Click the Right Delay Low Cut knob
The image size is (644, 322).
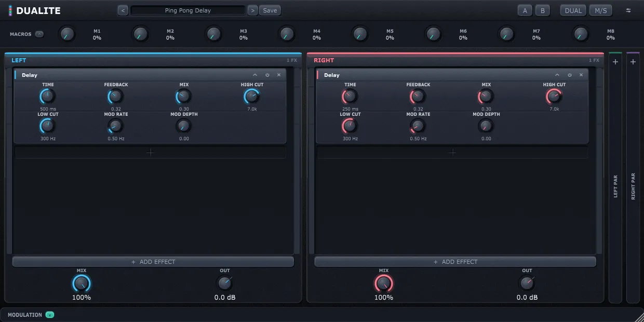(x=350, y=126)
